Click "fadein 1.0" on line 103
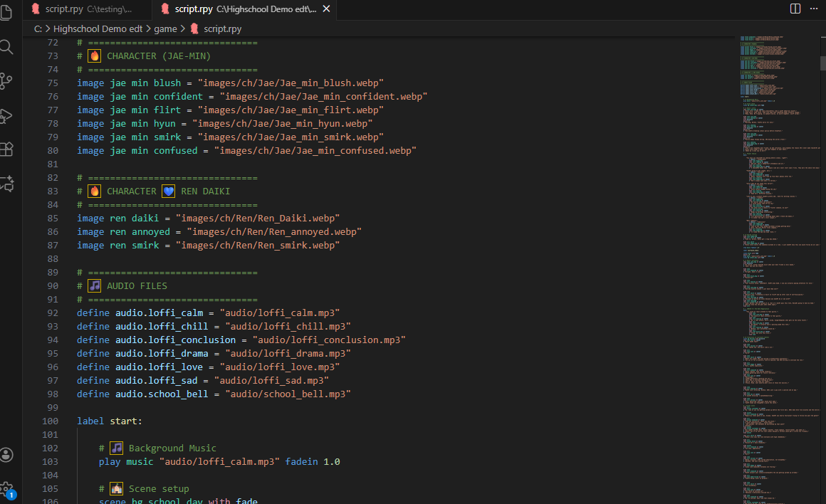The image size is (826, 504). tap(313, 462)
